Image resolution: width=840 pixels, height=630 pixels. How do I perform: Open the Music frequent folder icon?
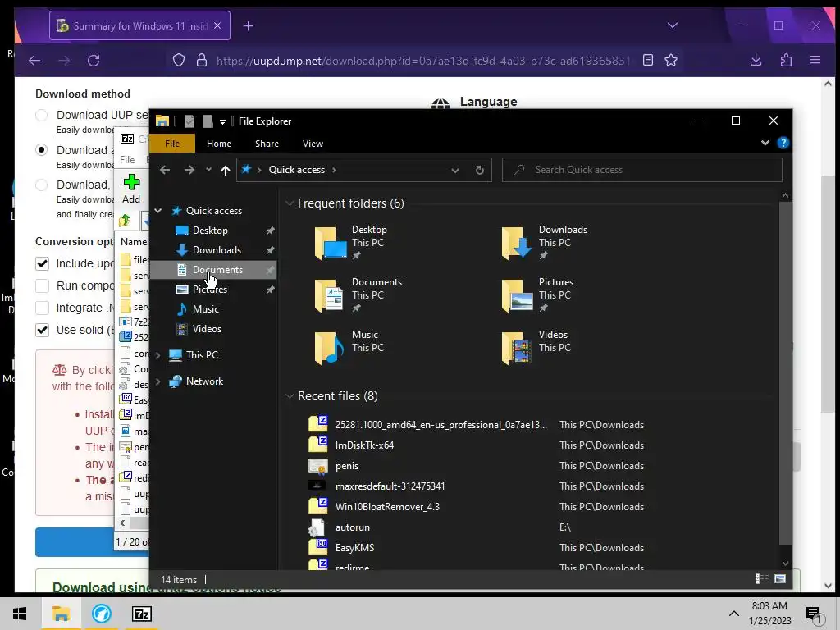[331, 348]
